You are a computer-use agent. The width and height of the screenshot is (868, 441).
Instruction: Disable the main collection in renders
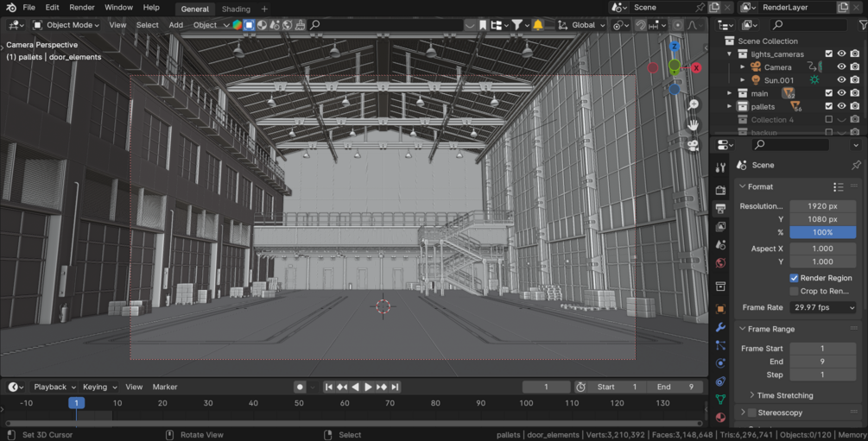tap(855, 93)
